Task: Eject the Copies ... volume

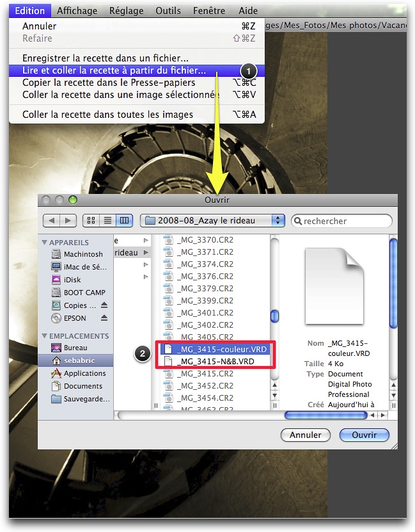Action: [104, 305]
